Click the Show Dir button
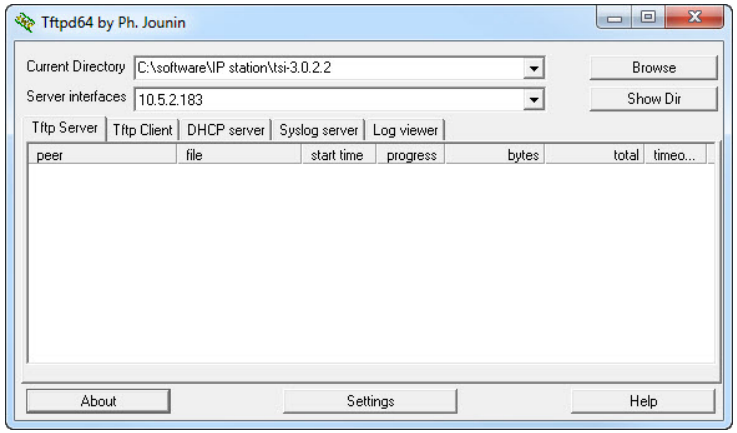Screen dimensions: 737x433 (653, 99)
